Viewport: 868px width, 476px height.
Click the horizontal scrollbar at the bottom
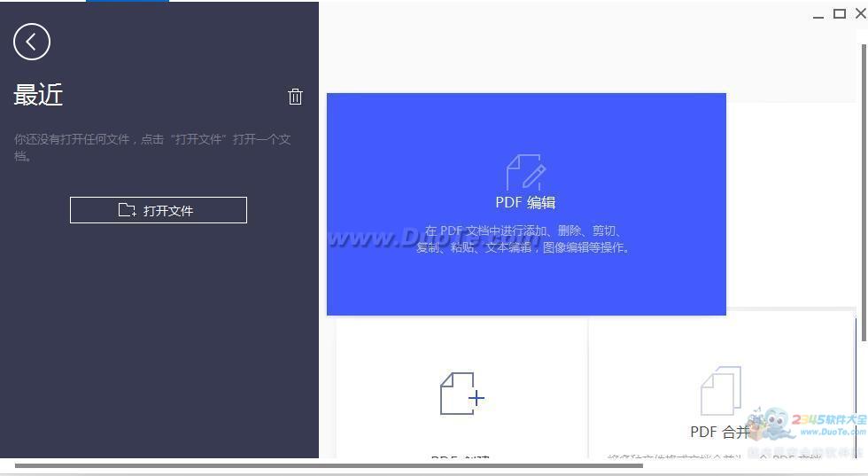pyautogui.click(x=328, y=465)
